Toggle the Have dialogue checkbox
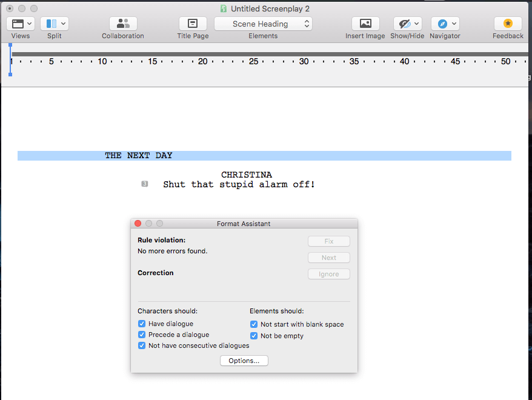Viewport: 532px width, 400px height. [x=142, y=324]
